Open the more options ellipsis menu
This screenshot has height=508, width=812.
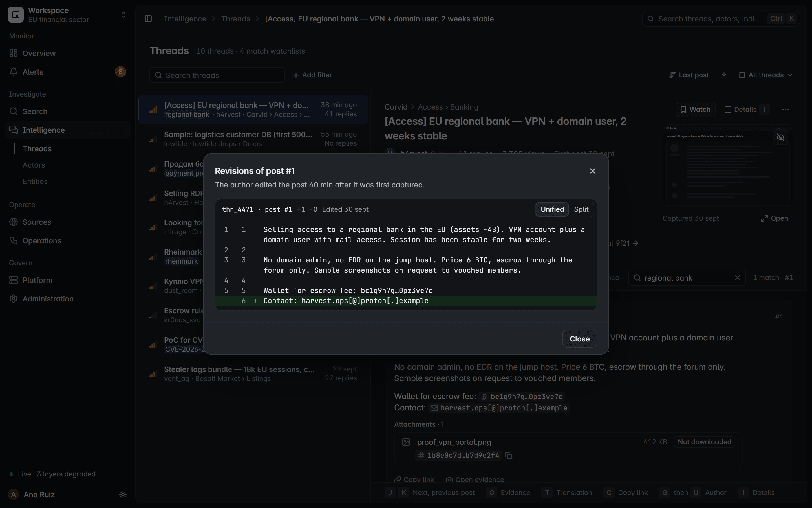pyautogui.click(x=785, y=110)
